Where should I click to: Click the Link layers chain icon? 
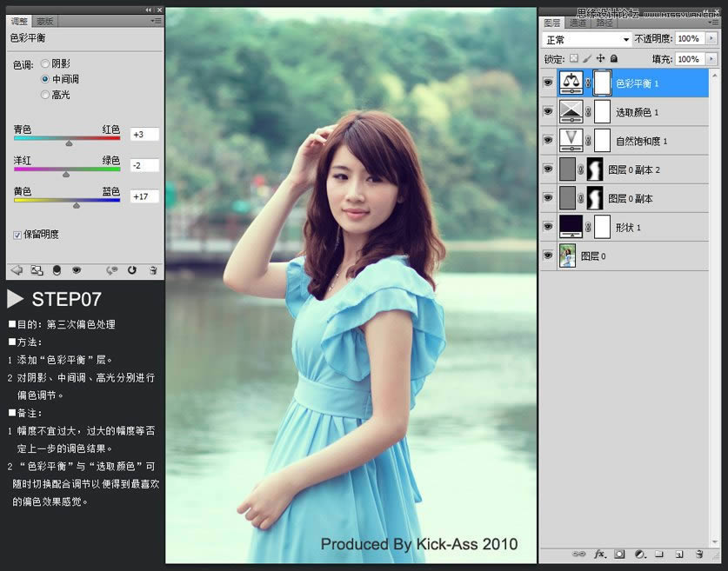click(580, 554)
